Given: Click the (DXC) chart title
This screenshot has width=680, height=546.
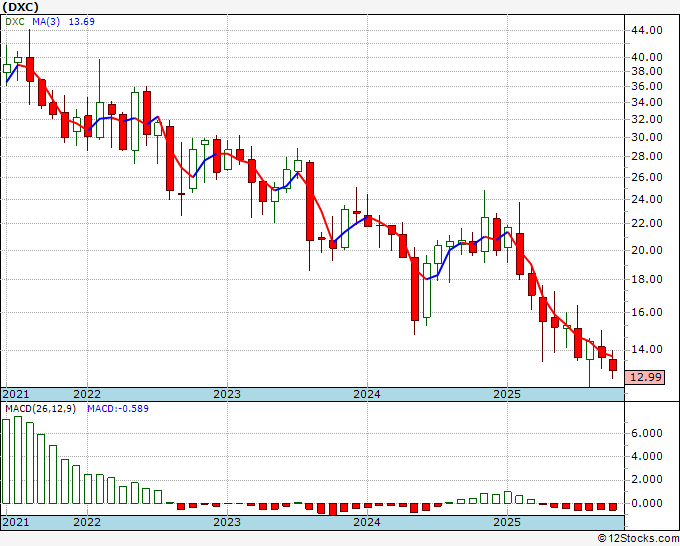Looking at the screenshot, I should [20, 7].
